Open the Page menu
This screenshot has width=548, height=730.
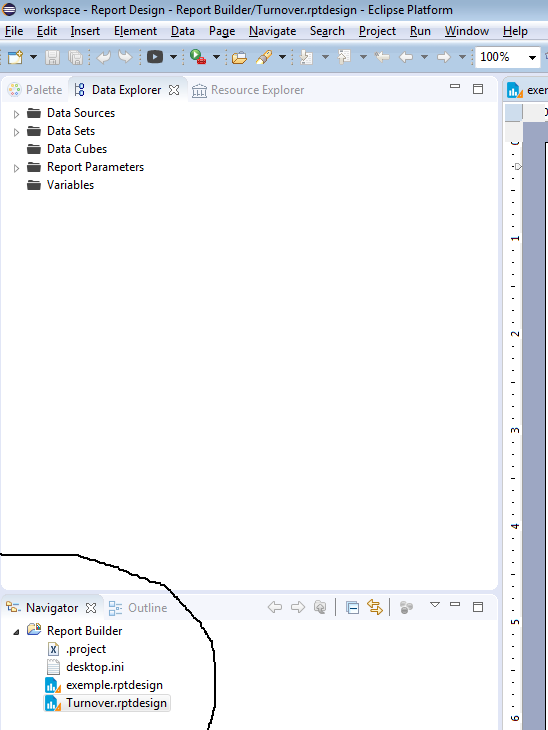click(222, 31)
